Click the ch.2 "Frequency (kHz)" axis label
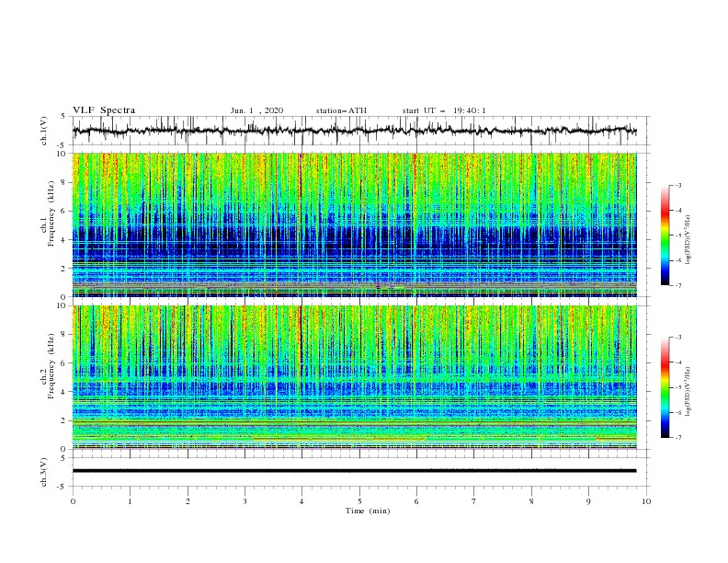This screenshot has height=563, width=728. click(x=51, y=365)
